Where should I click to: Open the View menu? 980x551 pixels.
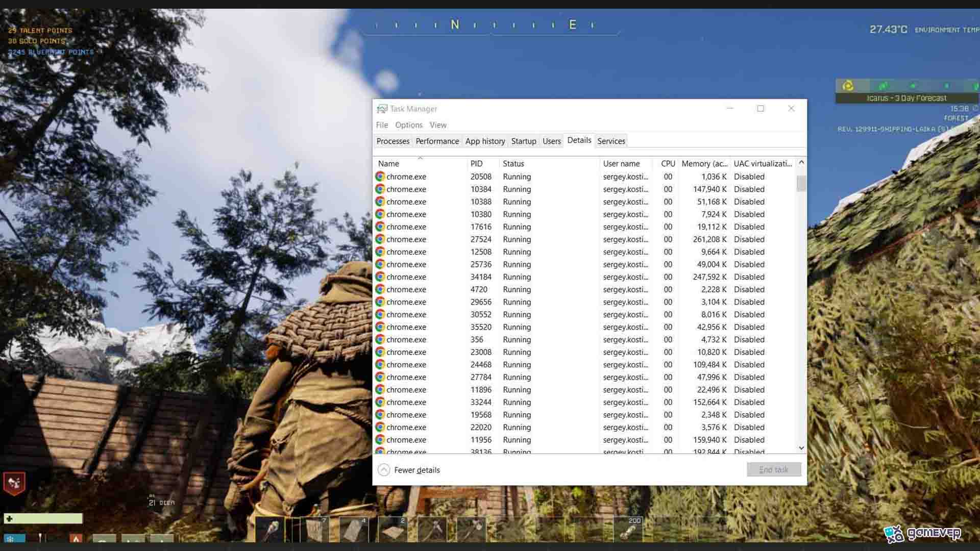(x=438, y=125)
